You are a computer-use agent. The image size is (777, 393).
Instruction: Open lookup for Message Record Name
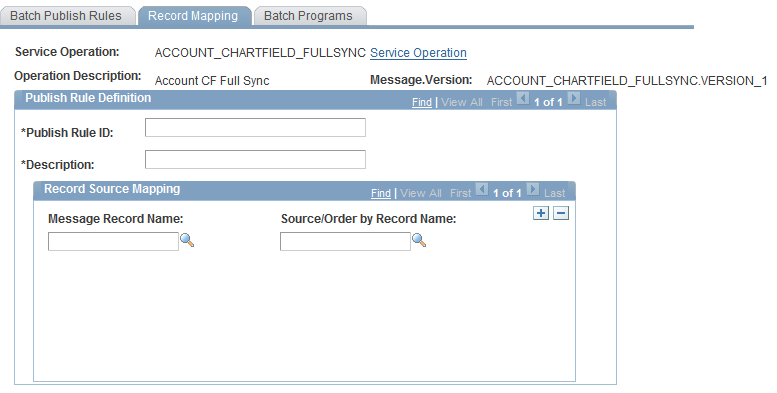tap(187, 241)
